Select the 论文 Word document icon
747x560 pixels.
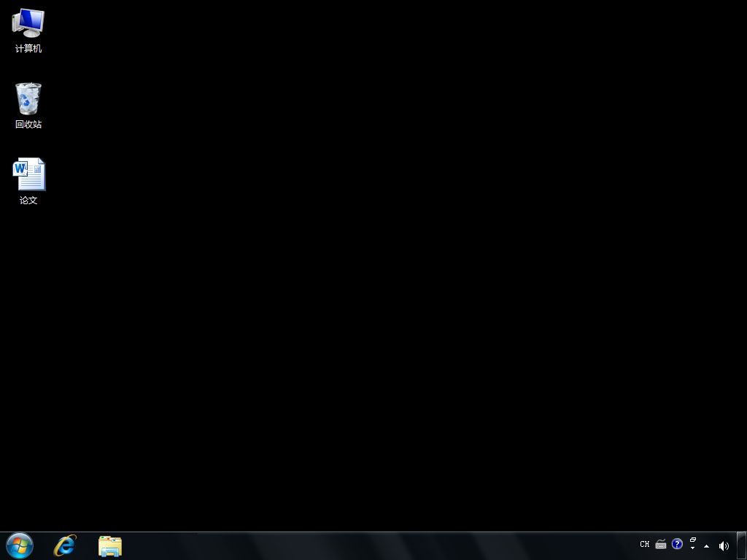(x=28, y=182)
